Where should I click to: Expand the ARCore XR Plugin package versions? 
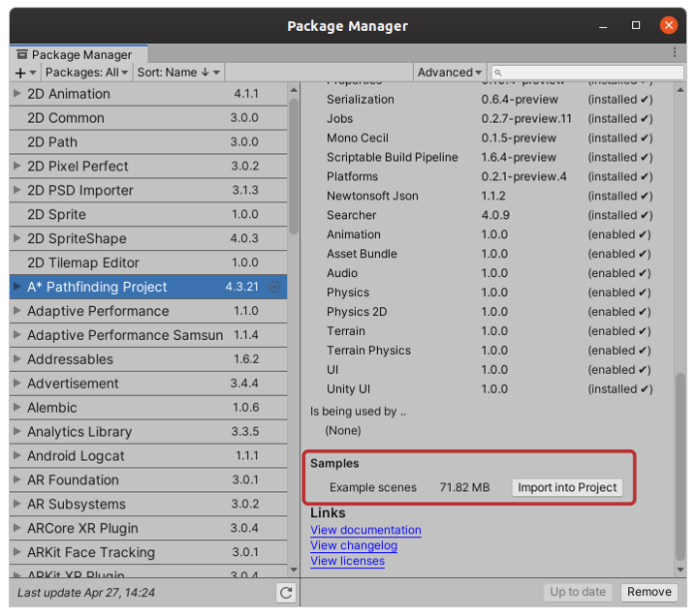[17, 528]
